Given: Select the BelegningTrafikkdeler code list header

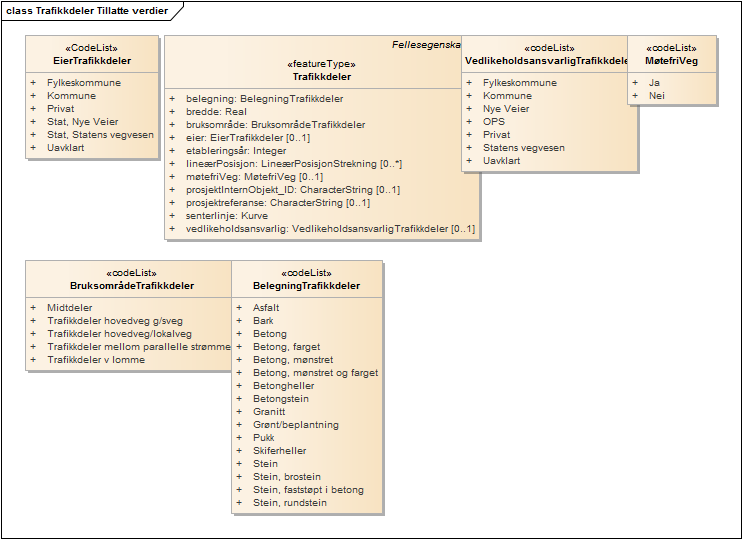Looking at the screenshot, I should point(306,286).
